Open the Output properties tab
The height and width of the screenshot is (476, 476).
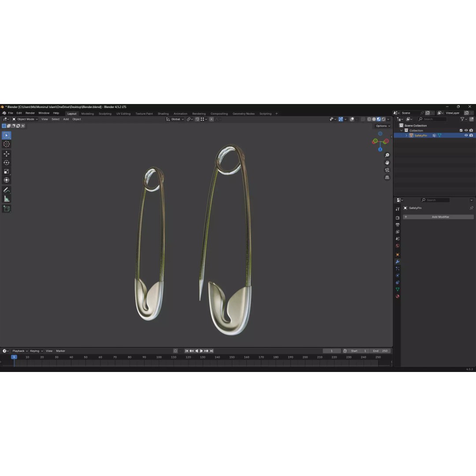click(398, 225)
